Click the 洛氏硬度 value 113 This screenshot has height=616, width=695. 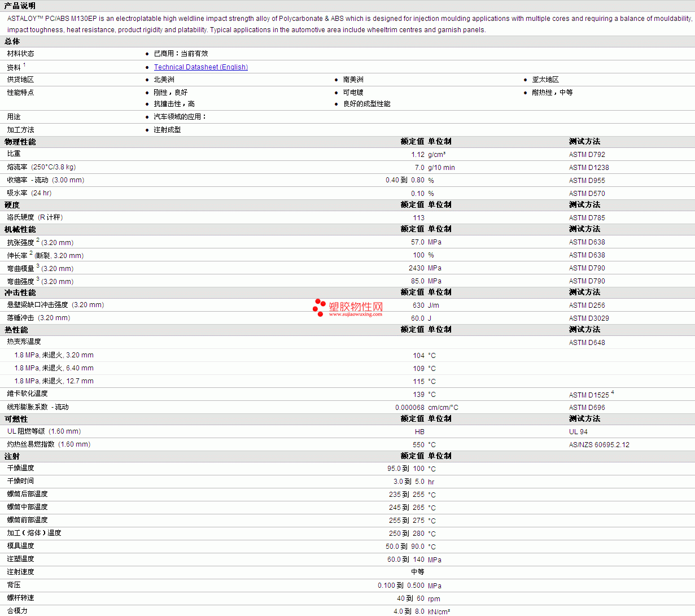click(x=418, y=218)
